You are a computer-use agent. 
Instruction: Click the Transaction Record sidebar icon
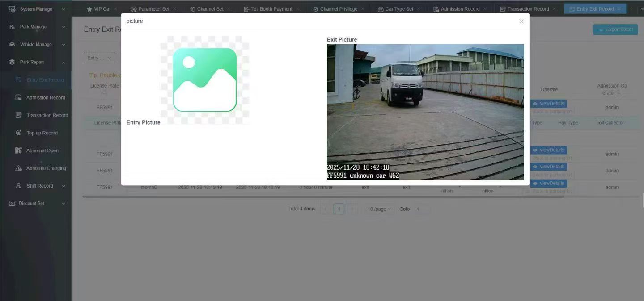pos(18,115)
